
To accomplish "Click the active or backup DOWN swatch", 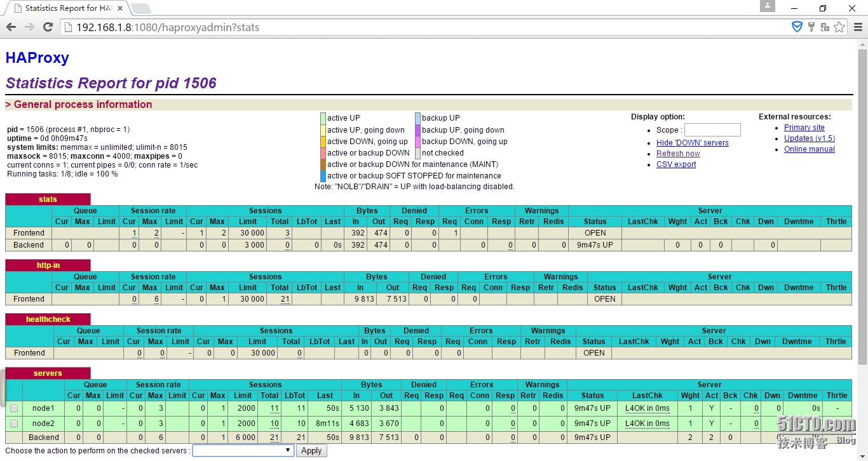I will 323,153.
